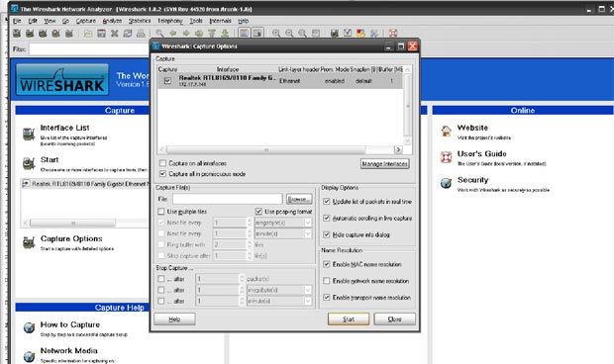Image resolution: width=614 pixels, height=364 pixels.
Task: Click the find packet magnifier icon
Action: tap(159, 34)
